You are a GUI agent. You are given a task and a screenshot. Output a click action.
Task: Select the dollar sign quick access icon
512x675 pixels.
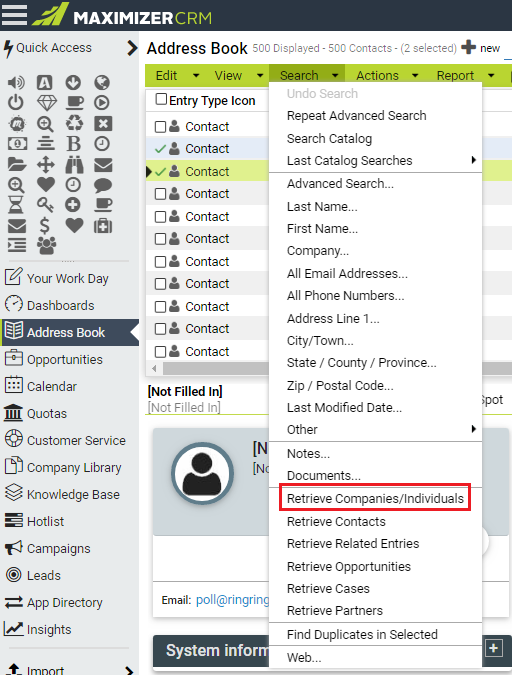(45, 226)
